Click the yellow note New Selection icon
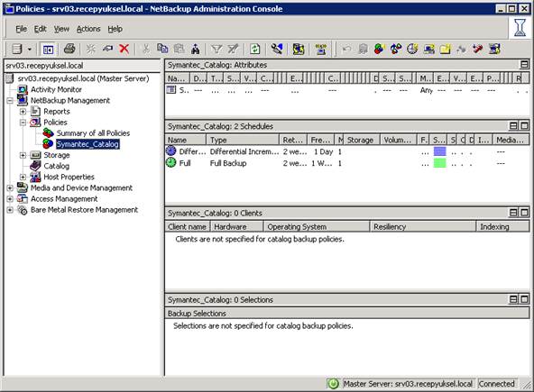 coord(445,50)
